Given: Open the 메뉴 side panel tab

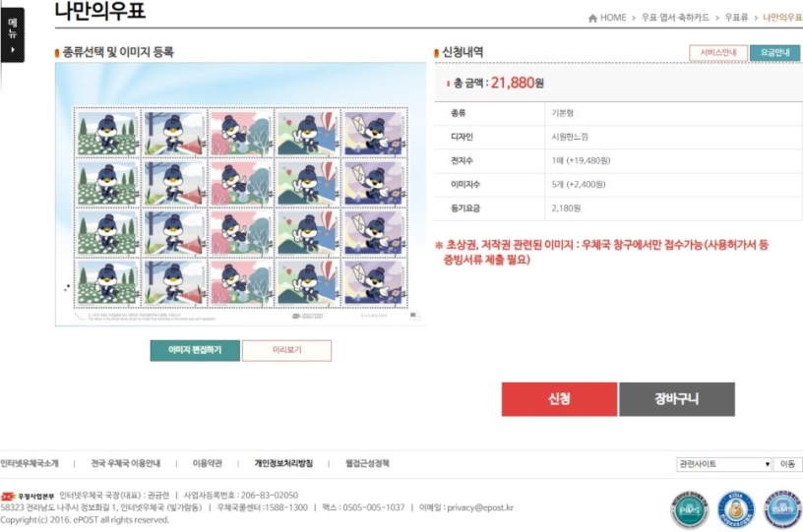Looking at the screenshot, I should point(12,34).
